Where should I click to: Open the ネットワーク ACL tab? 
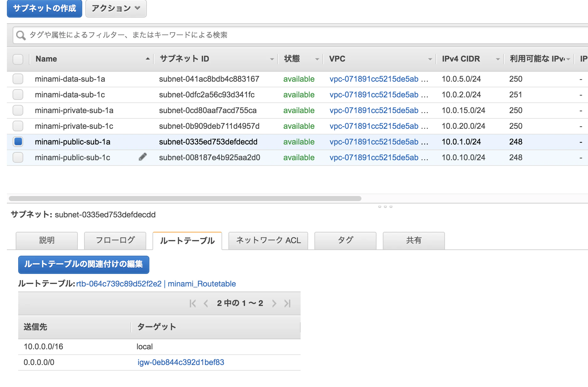(268, 241)
